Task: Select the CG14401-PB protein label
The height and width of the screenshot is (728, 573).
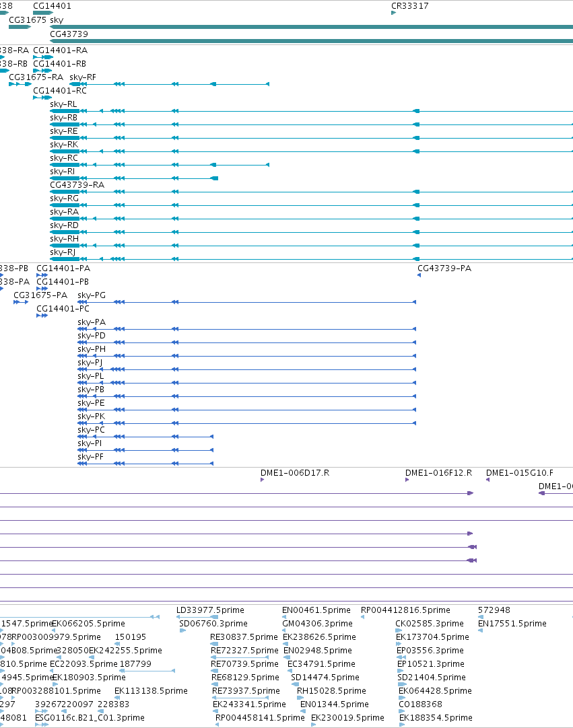Action: coord(63,282)
